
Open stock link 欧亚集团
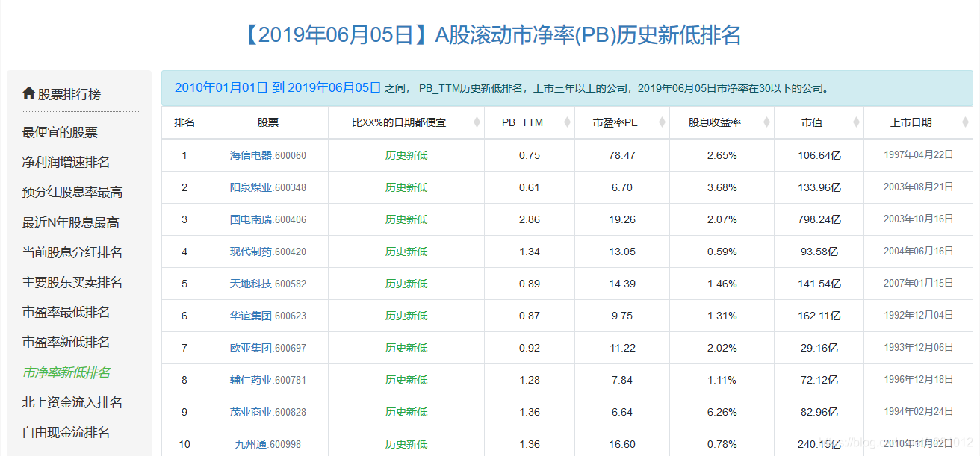(251, 348)
